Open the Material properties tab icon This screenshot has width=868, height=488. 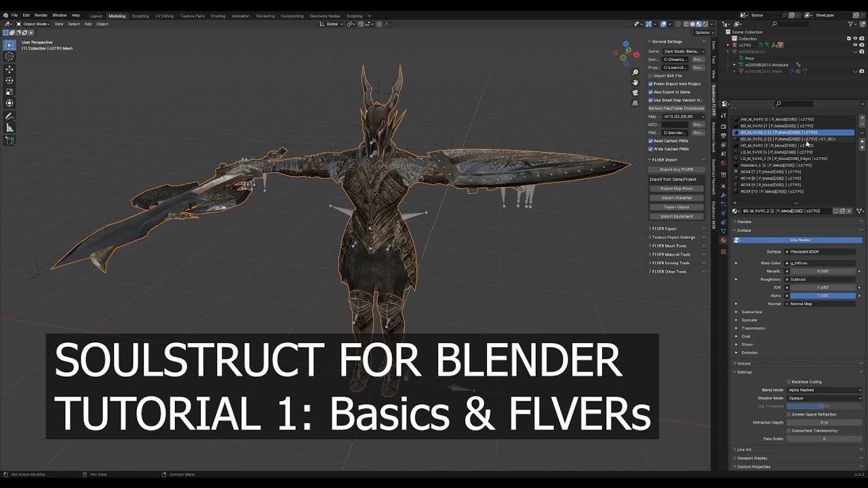[x=724, y=240]
